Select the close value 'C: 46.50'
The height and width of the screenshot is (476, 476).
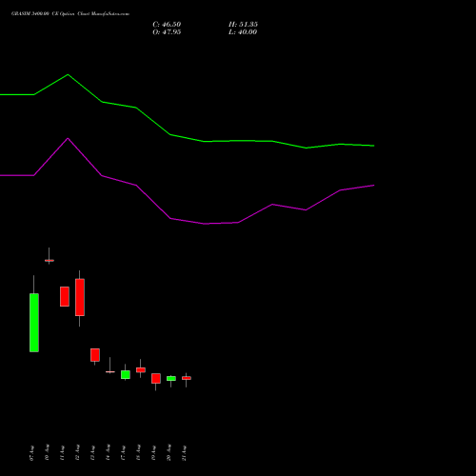point(167,25)
